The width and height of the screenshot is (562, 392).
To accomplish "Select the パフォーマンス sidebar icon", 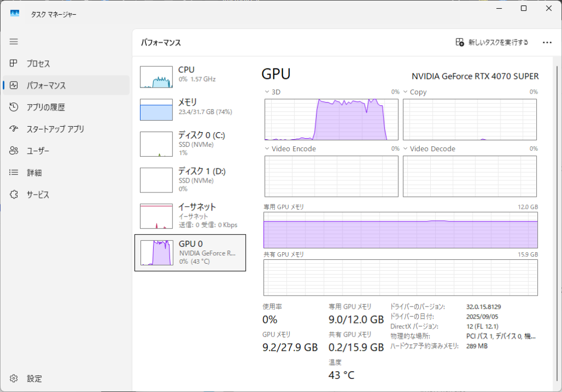I will [14, 86].
